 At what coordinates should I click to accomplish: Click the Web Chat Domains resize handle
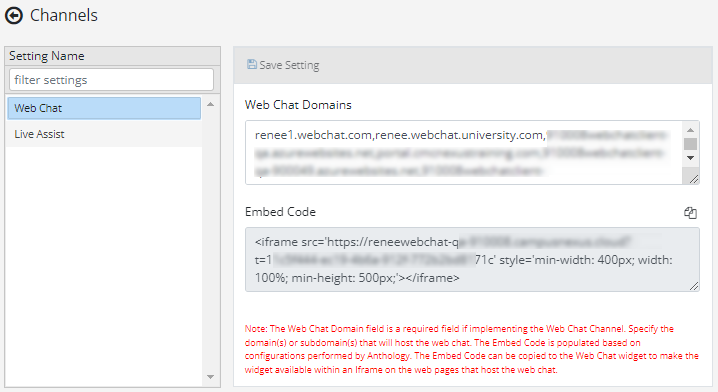(694, 179)
